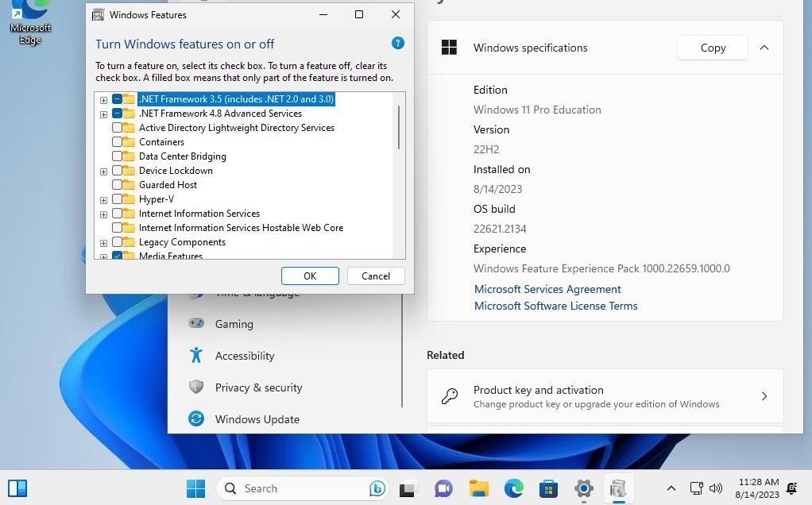Enable Device Lockdown checkbox
Screen dimensions: 812x505
tap(117, 170)
